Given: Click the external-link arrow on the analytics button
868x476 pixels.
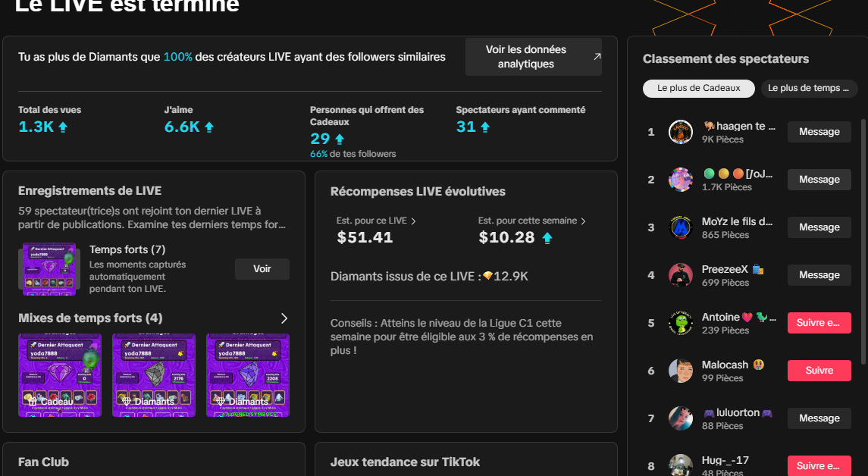Looking at the screenshot, I should 597,57.
